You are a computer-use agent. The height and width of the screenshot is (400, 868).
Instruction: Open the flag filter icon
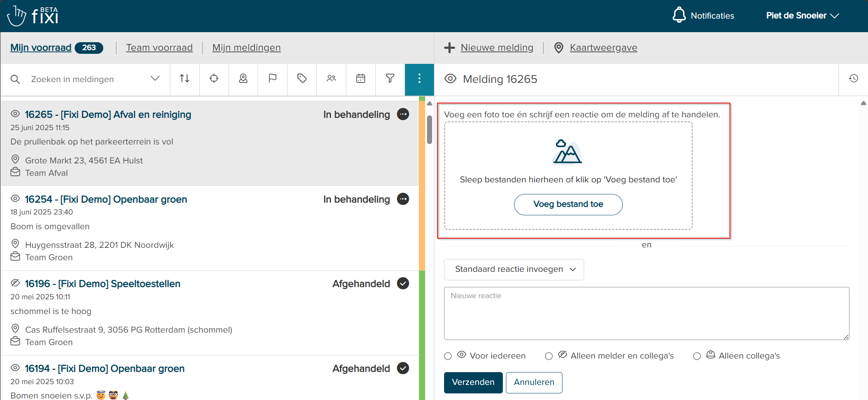273,79
